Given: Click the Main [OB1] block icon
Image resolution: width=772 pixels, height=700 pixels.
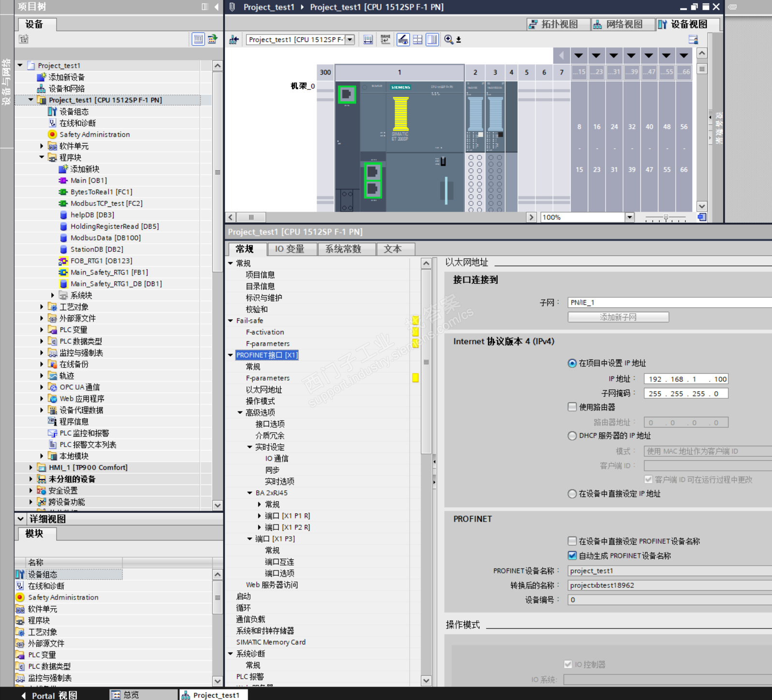Looking at the screenshot, I should point(63,180).
